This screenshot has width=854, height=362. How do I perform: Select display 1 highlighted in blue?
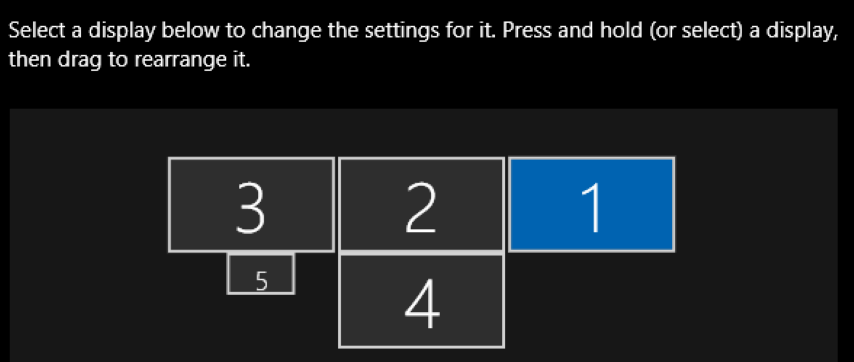click(591, 205)
